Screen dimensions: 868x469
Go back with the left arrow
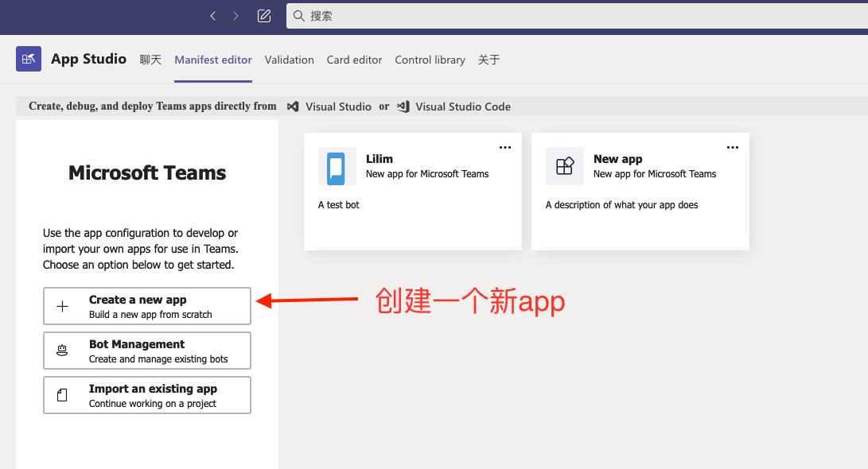(212, 16)
